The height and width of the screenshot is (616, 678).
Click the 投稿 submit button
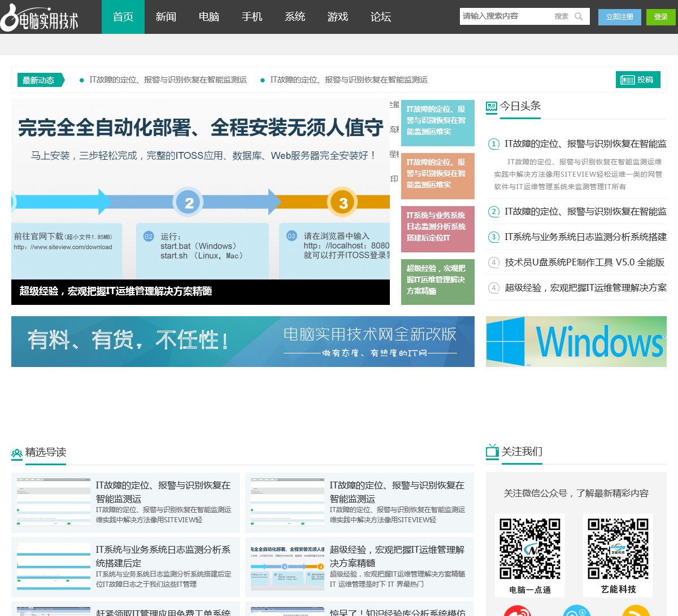point(638,80)
